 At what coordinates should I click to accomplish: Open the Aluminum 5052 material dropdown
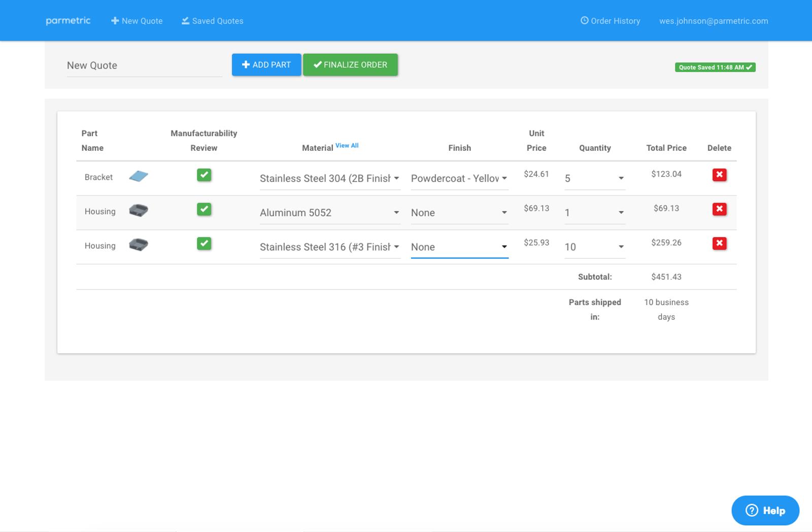tap(329, 213)
